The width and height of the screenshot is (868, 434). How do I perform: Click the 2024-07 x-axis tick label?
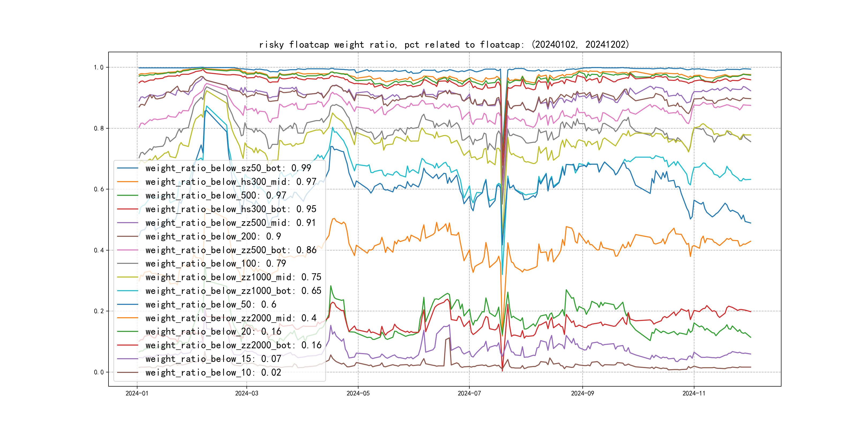(x=469, y=393)
